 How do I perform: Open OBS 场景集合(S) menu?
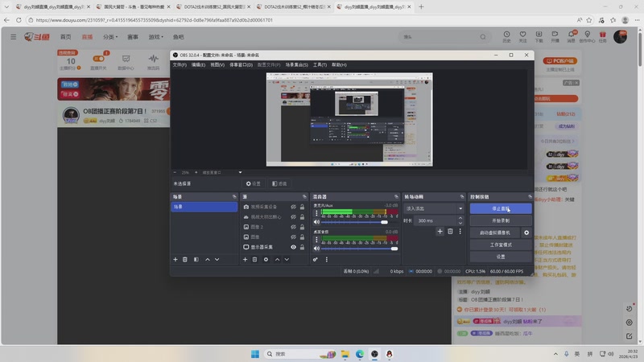point(296,65)
